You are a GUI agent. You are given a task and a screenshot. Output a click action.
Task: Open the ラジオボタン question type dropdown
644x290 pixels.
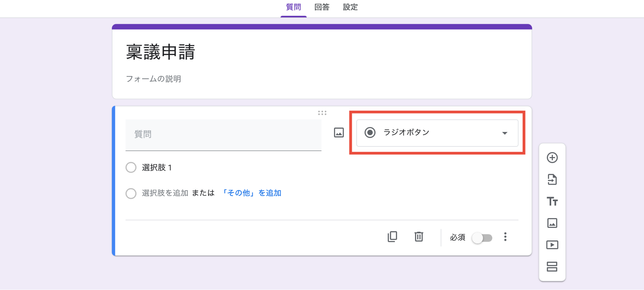(x=437, y=133)
